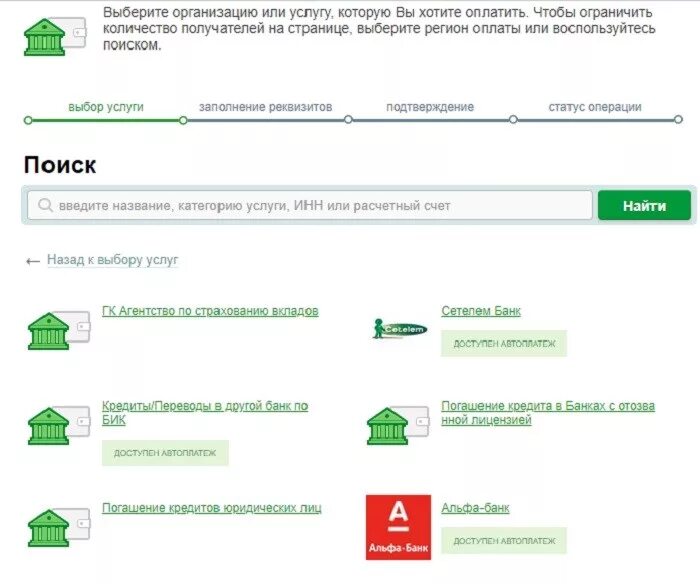Open Сетелем Банк payment link
Screen dimensions: 700x584
coord(481,311)
